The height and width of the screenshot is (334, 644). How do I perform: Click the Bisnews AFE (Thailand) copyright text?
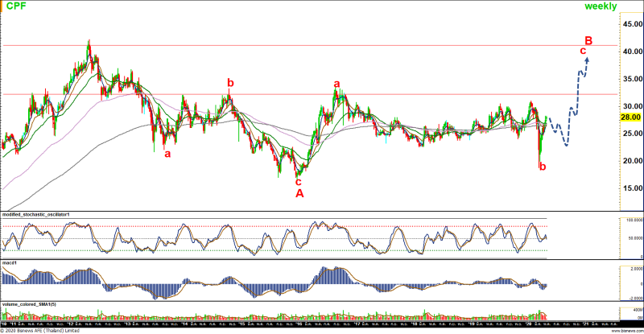click(x=40, y=330)
